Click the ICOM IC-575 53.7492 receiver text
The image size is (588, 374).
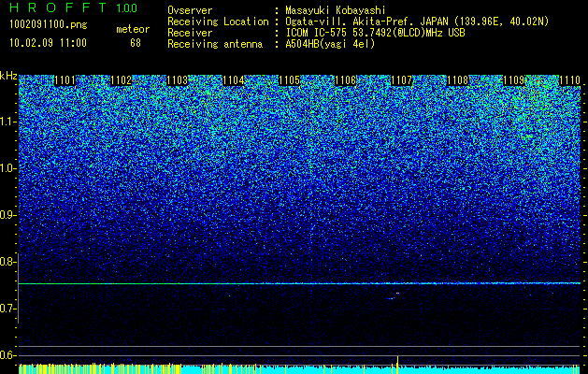(375, 33)
